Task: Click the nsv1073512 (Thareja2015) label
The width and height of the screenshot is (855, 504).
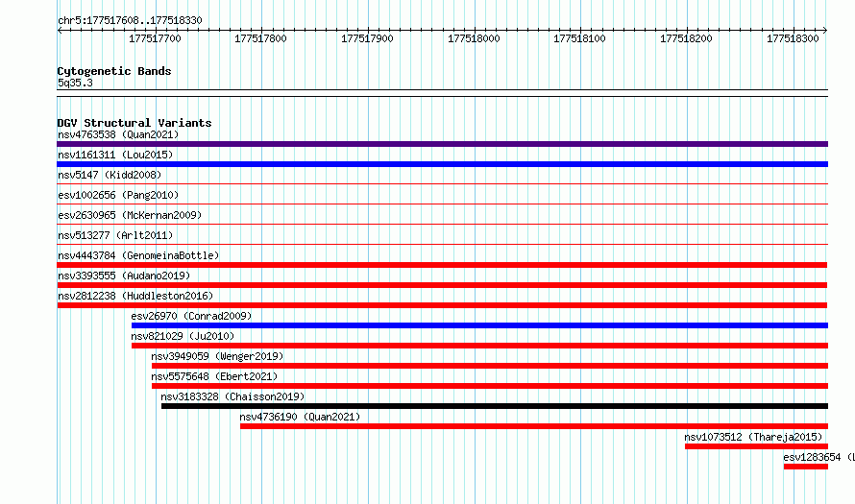Action: click(x=753, y=437)
